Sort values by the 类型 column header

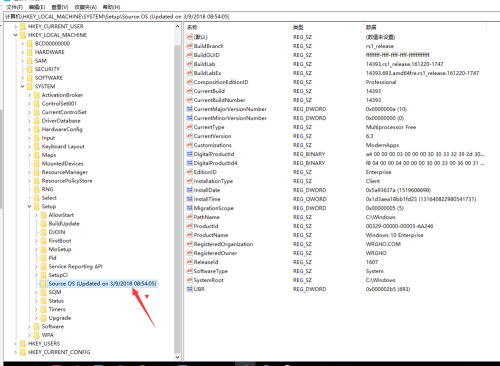[327, 27]
